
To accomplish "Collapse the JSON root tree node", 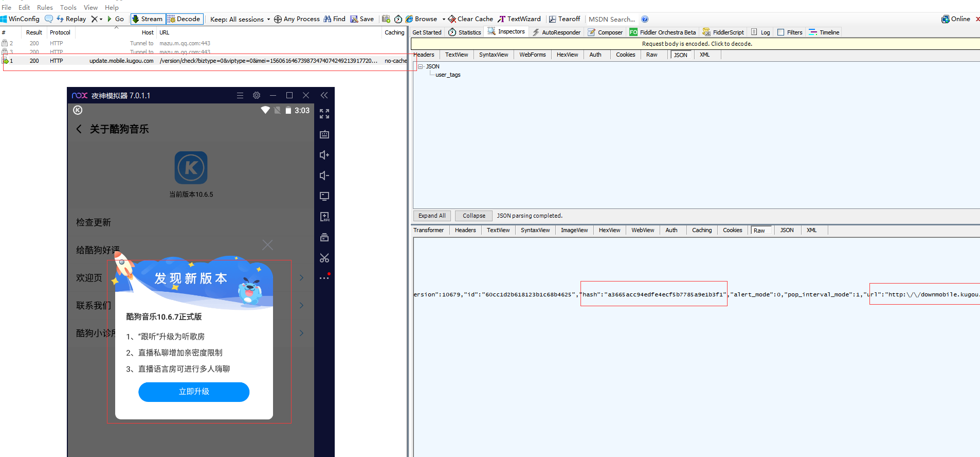I will pos(421,66).
